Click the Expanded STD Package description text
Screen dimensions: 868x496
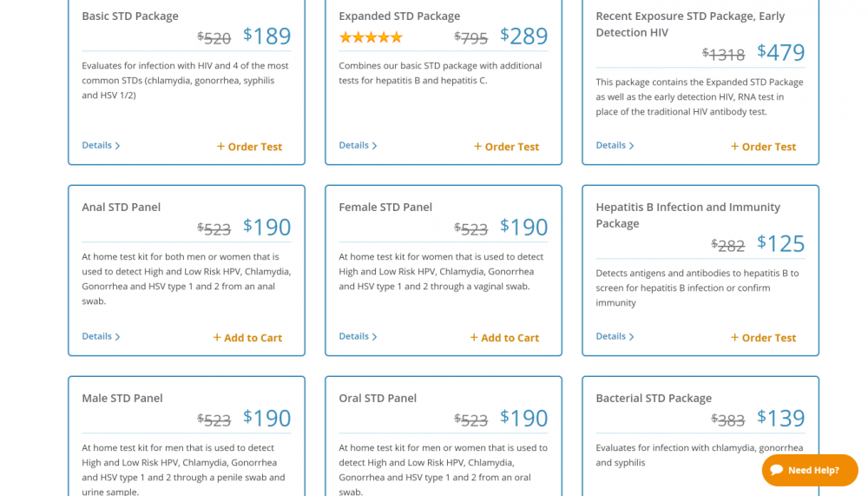[441, 73]
